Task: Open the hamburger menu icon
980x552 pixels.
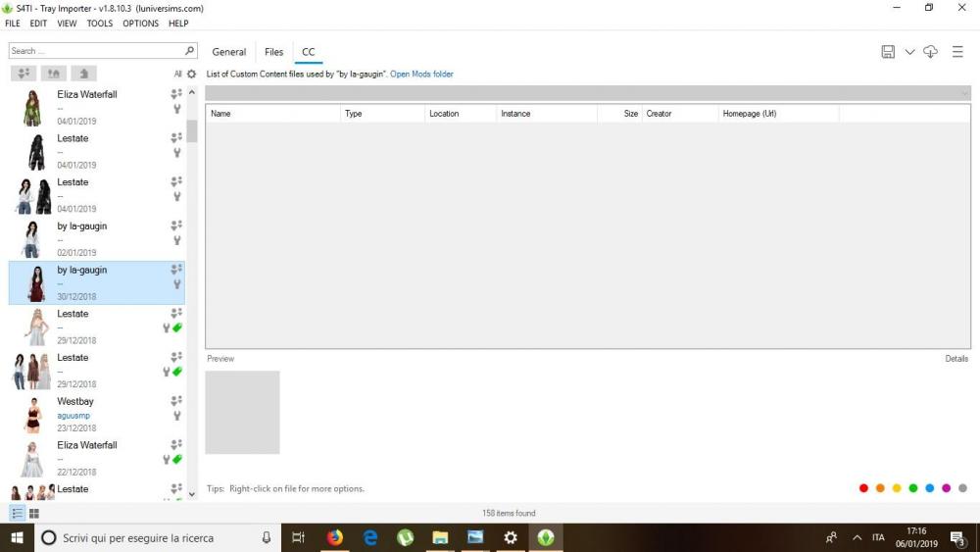Action: tap(957, 52)
